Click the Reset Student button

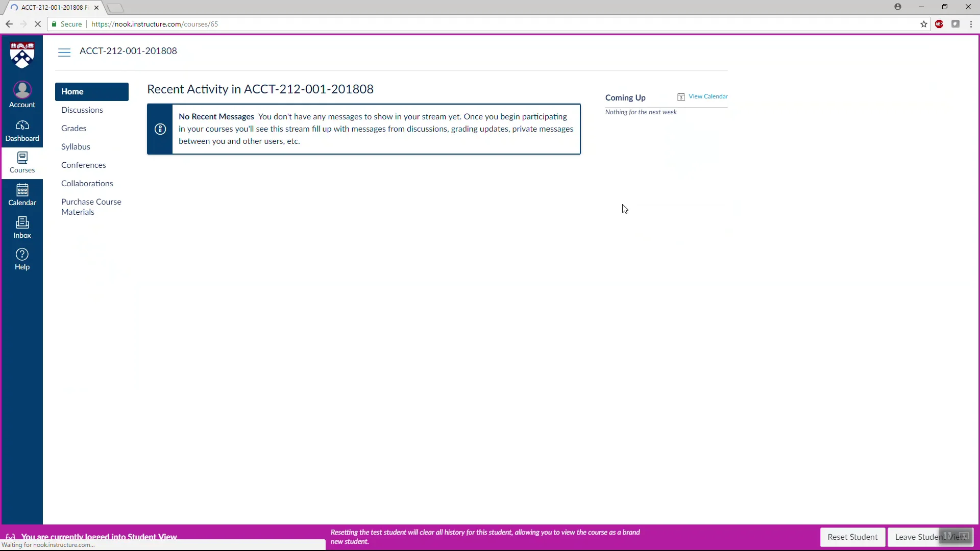[x=853, y=536]
